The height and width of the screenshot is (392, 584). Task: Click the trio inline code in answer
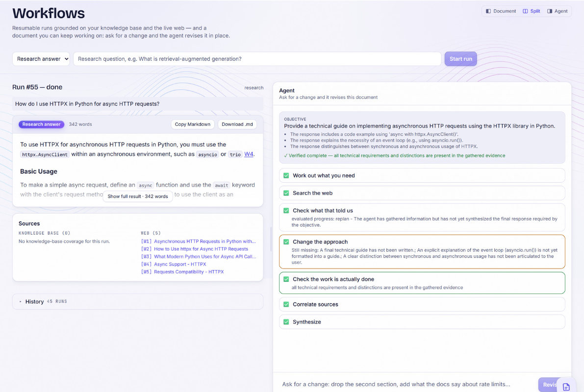click(x=235, y=154)
